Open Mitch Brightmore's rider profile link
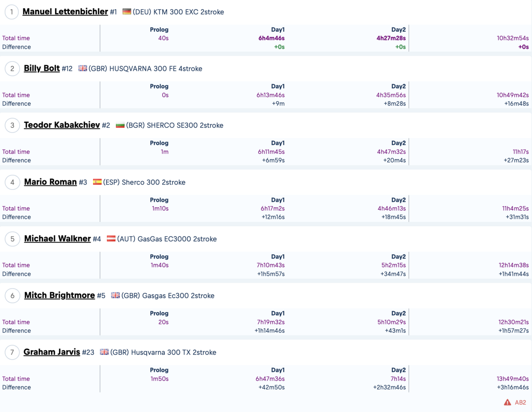This screenshot has height=412, width=532. pos(59,295)
